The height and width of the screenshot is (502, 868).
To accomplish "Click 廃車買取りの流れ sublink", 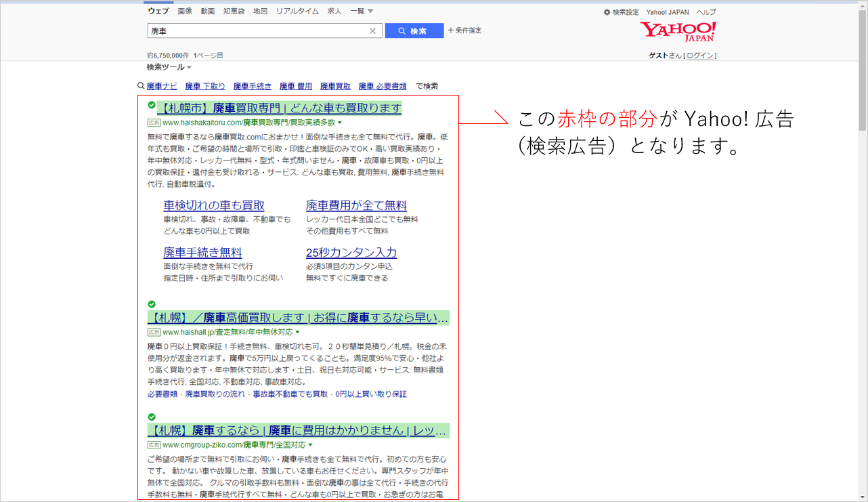I will click(x=215, y=394).
